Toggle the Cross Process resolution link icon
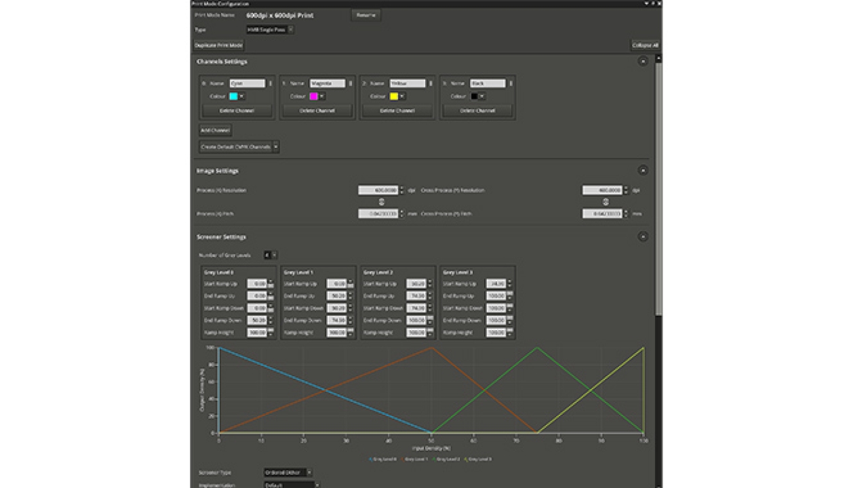 click(606, 202)
